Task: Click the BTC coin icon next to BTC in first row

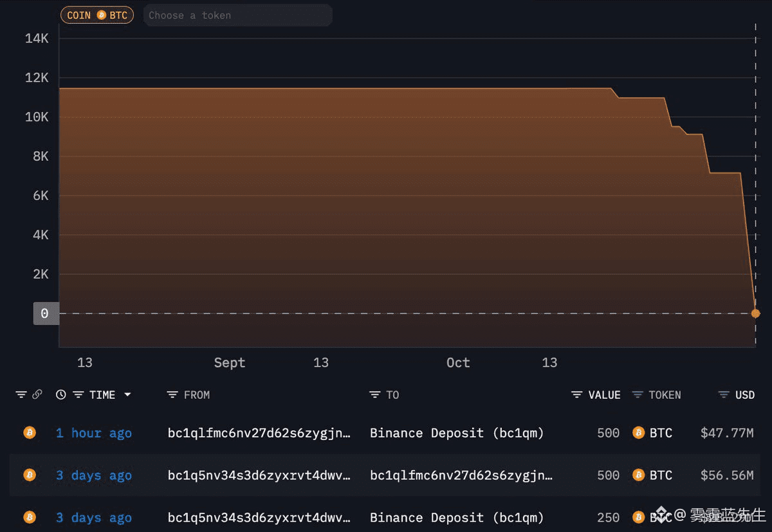Action: pyautogui.click(x=638, y=433)
